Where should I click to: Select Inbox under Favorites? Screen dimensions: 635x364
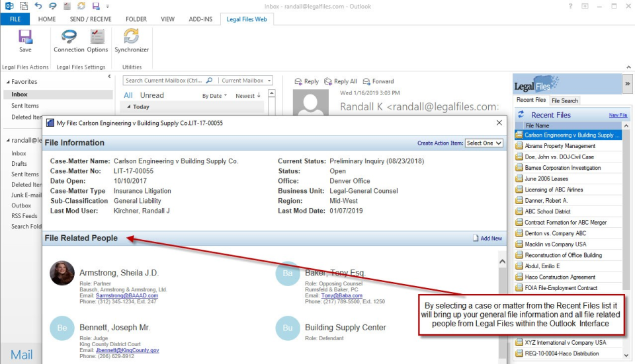pos(58,94)
